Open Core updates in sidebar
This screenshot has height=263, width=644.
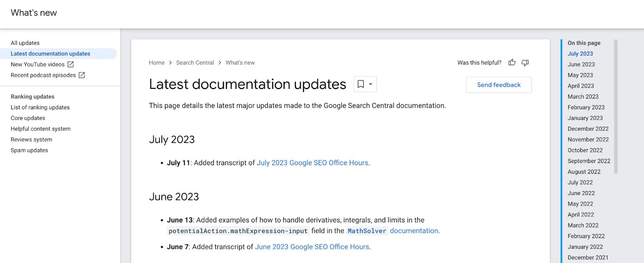click(28, 118)
